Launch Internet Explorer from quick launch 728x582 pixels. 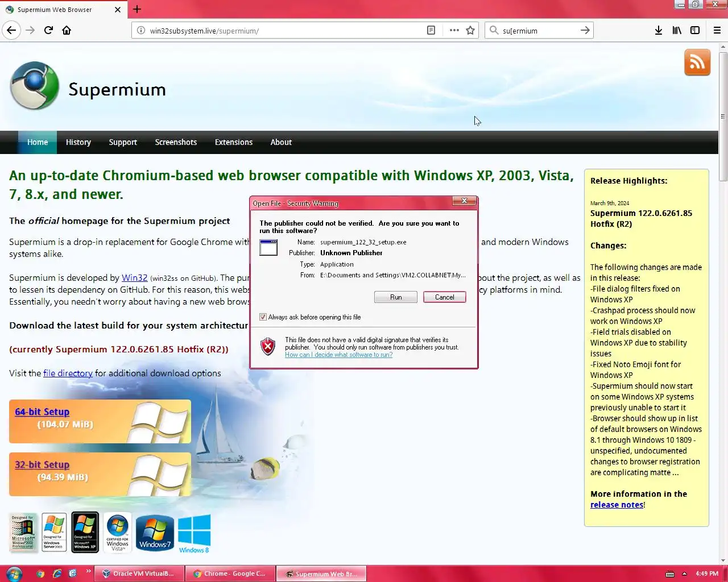tap(57, 573)
